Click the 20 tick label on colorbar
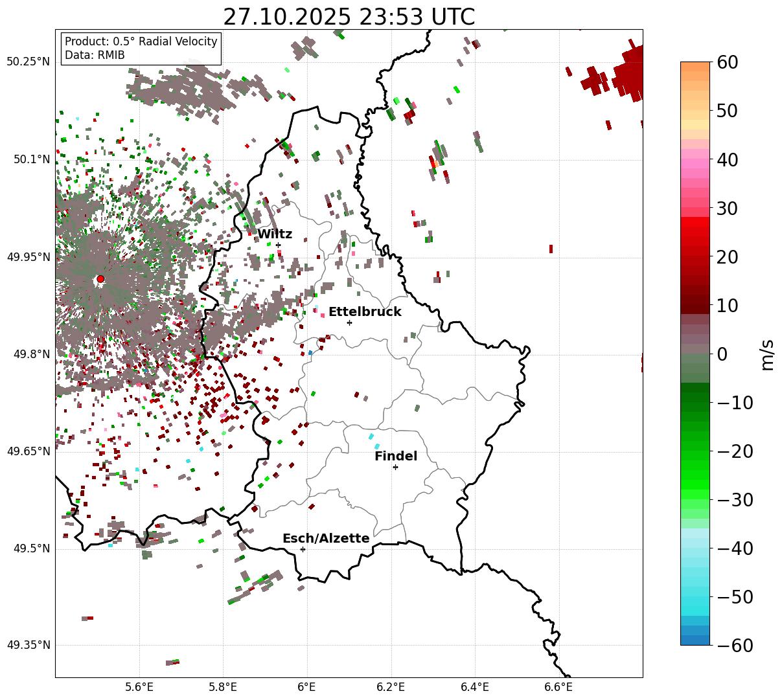 click(728, 256)
